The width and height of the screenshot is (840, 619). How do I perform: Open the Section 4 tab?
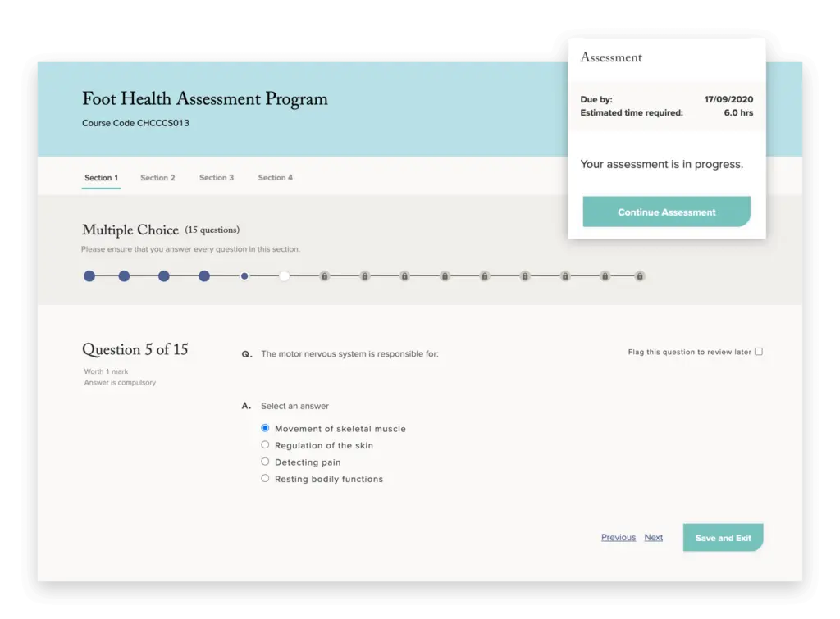click(x=275, y=178)
